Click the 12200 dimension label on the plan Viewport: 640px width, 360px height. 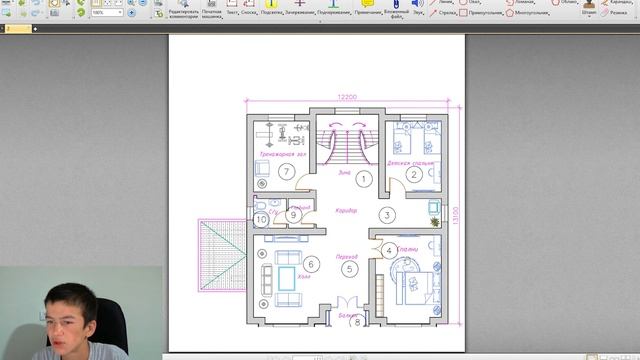(347, 97)
